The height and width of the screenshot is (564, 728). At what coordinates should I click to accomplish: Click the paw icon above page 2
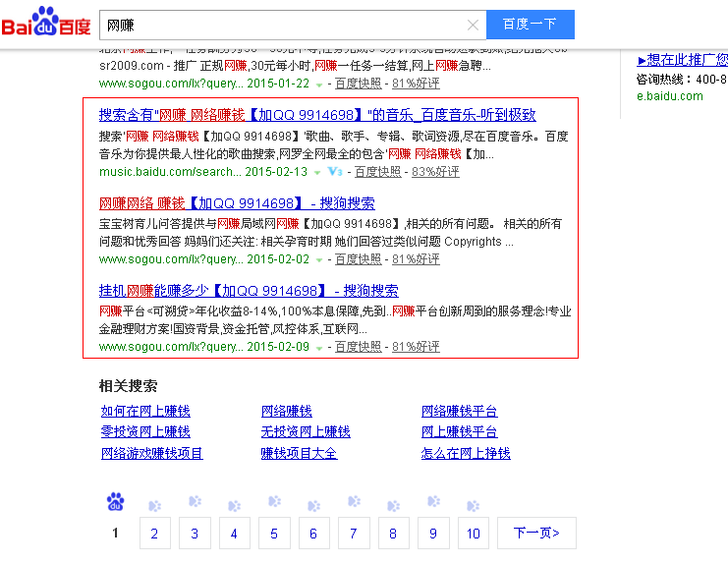pyautogui.click(x=154, y=505)
